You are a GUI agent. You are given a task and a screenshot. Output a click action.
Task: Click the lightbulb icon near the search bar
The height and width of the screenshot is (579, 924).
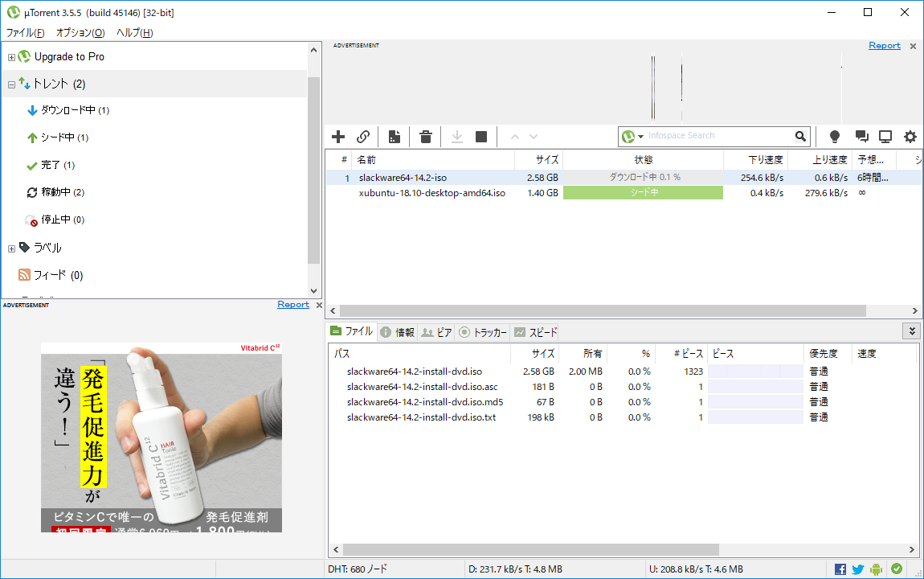(834, 136)
